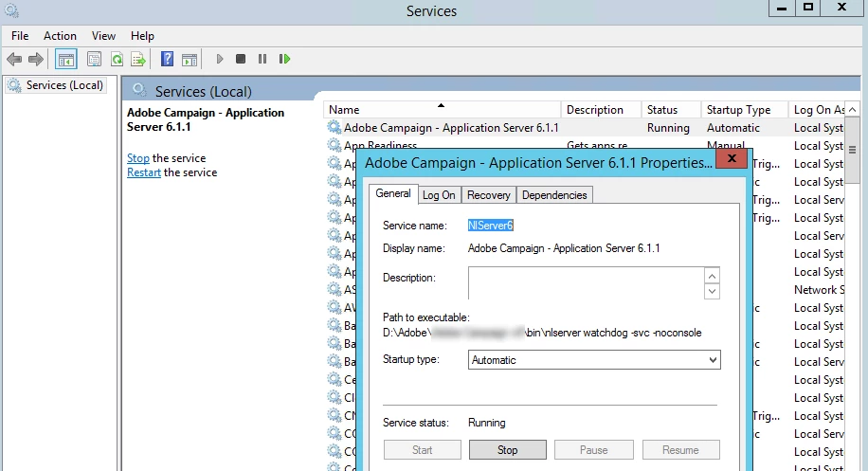Image resolution: width=868 pixels, height=471 pixels.
Task: Click the Services app icon in title bar
Action: click(x=11, y=10)
